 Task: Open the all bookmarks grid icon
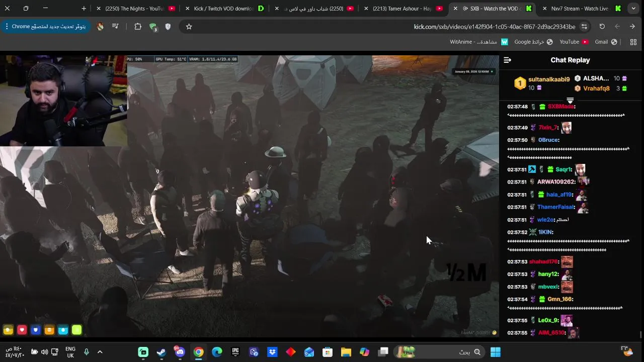[x=633, y=42]
